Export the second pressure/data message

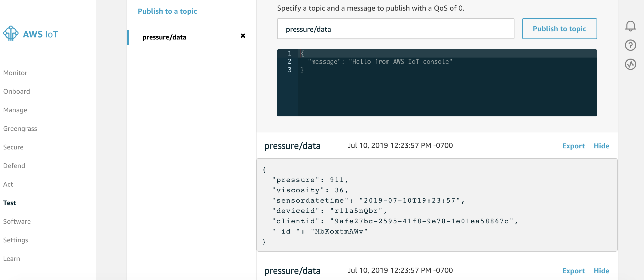tap(573, 271)
